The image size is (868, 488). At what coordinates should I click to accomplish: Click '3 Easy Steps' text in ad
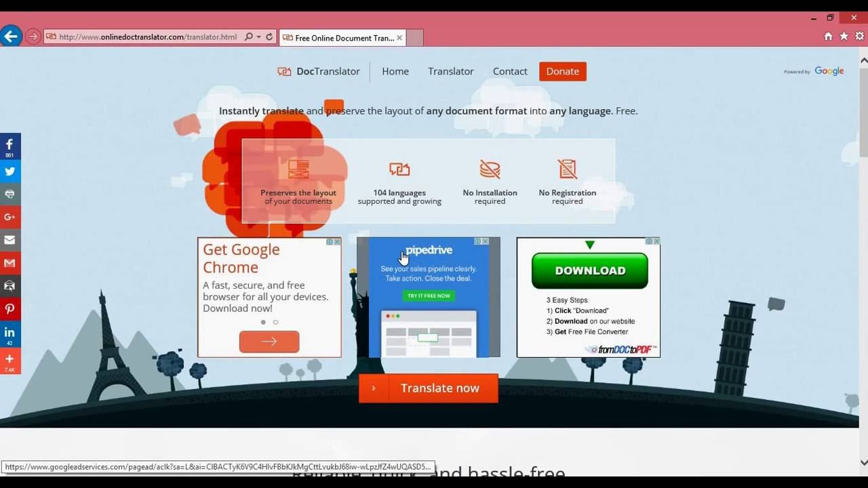click(568, 300)
